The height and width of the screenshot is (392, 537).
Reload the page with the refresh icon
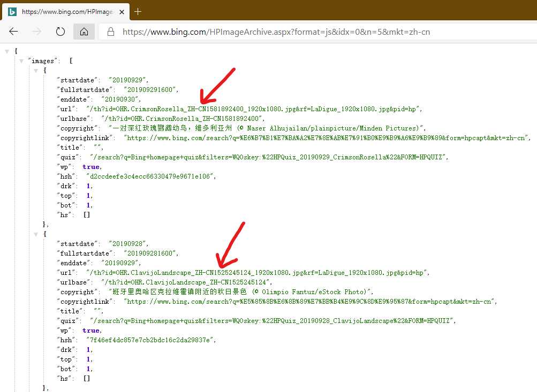point(60,32)
